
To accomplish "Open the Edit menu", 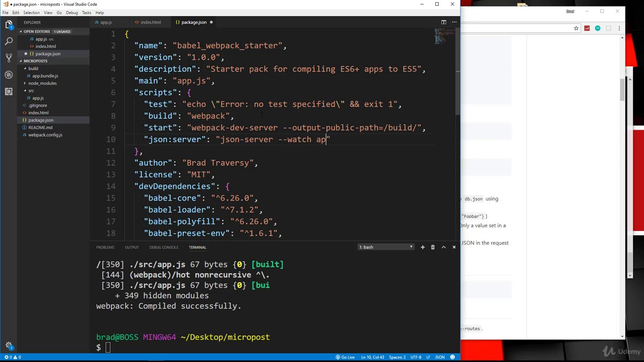I will coord(16,13).
